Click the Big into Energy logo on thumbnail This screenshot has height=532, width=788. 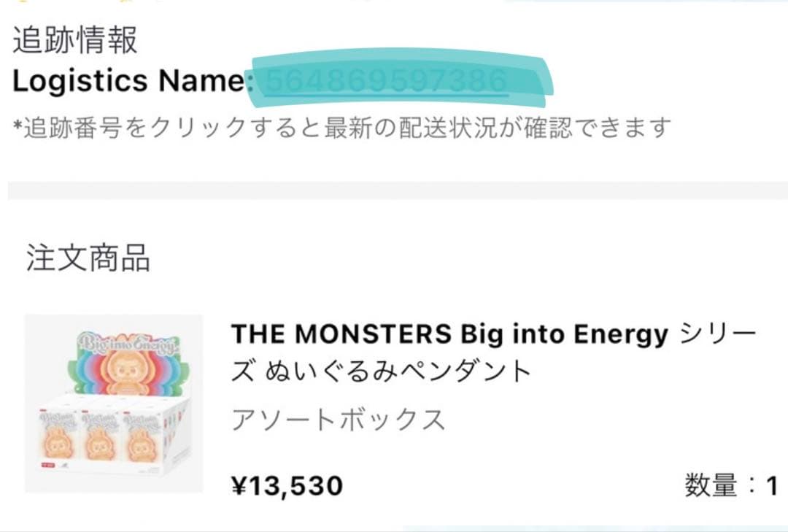pos(125,343)
